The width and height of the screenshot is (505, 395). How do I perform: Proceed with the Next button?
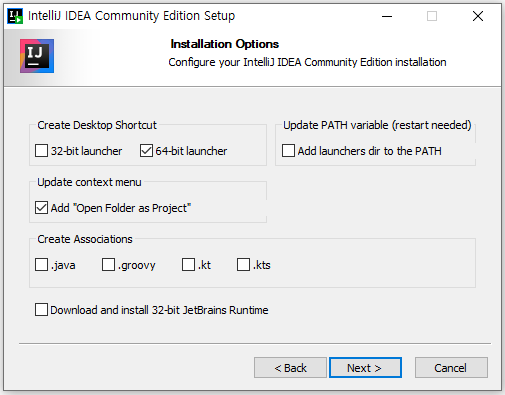[365, 368]
